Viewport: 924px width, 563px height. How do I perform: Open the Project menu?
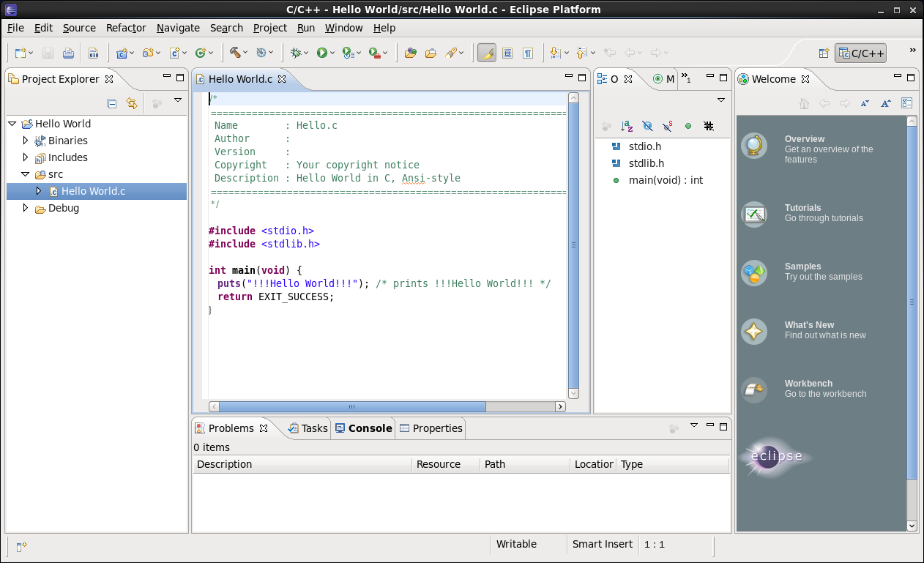tap(270, 28)
